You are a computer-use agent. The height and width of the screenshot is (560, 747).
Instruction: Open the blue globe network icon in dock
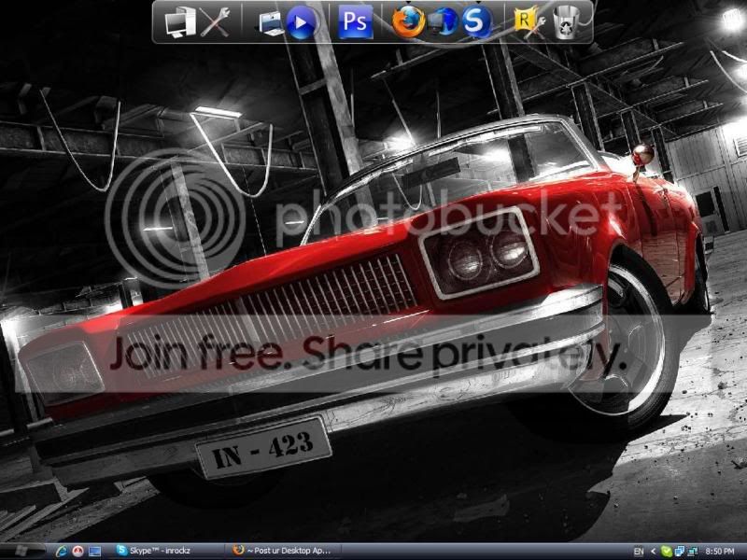443,22
